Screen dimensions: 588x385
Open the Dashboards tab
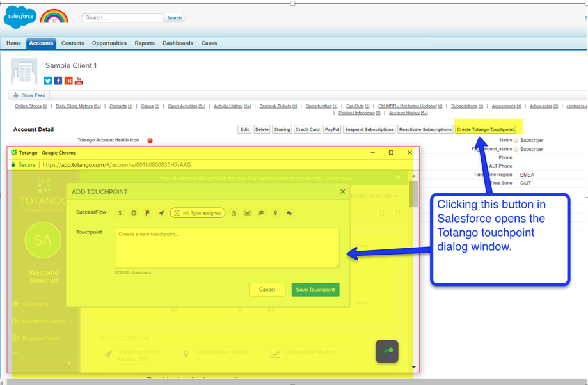pyautogui.click(x=178, y=43)
